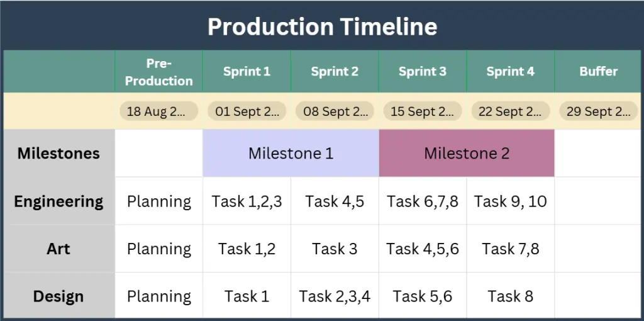Click the Milestone 1 lavender block
Screen dimensions: 644x321
point(291,153)
